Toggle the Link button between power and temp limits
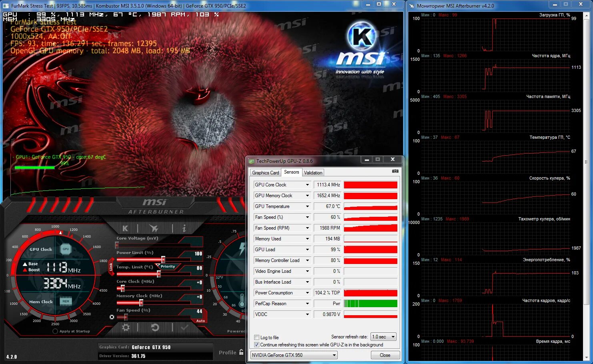Viewport: 593px width, 364px height. click(111, 267)
